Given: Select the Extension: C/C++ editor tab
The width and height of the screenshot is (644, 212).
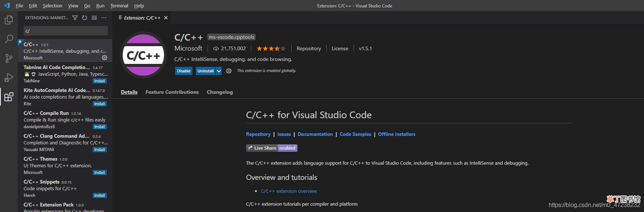Looking at the screenshot, I should 142,18.
